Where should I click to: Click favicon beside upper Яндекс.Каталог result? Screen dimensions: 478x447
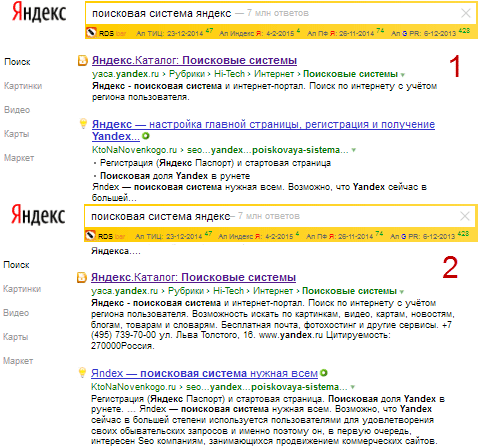(x=83, y=61)
